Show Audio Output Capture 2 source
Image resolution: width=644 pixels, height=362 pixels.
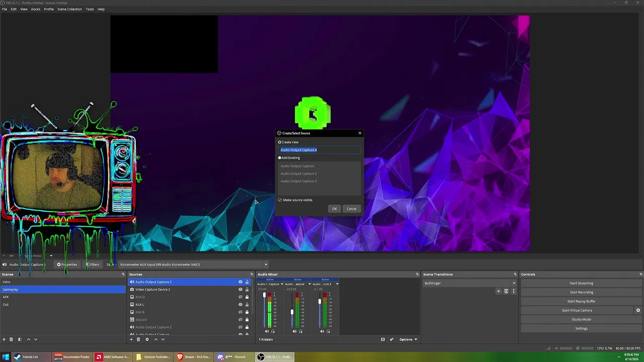click(240, 327)
